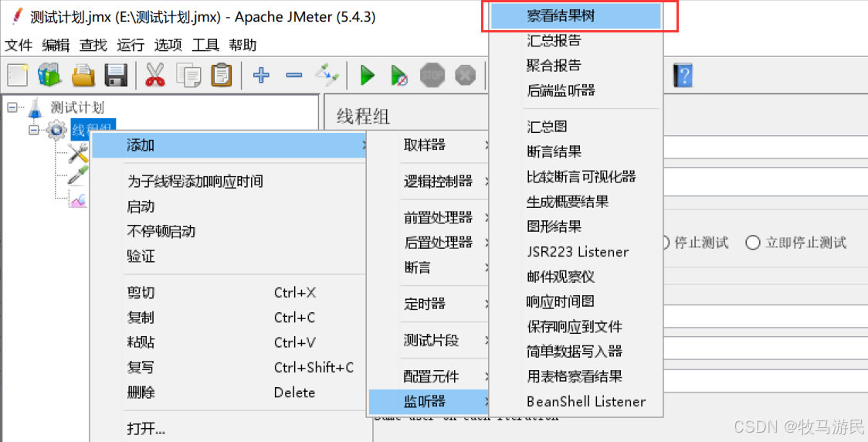Viewport: 868px width, 442px height.
Task: Expand the 逻辑控制器 submenu
Action: (x=429, y=181)
